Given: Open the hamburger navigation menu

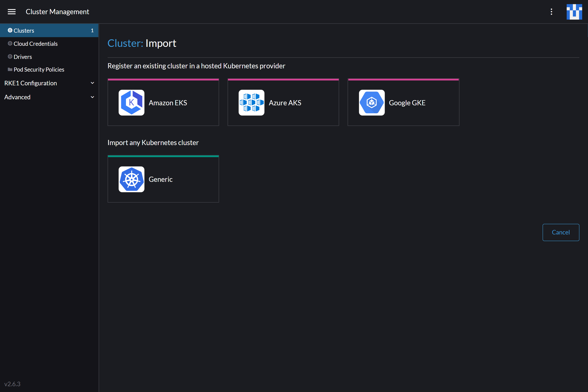Looking at the screenshot, I should (x=12, y=12).
